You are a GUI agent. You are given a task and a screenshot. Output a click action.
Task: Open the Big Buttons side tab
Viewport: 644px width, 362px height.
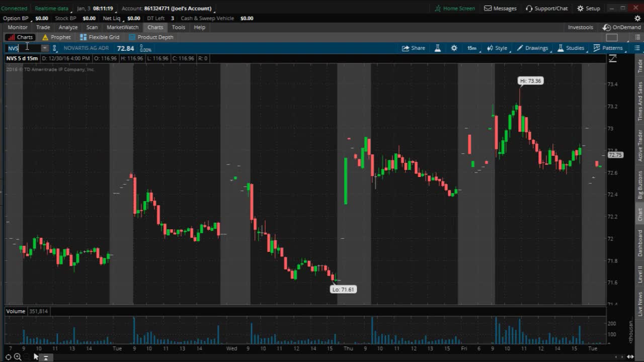640,185
